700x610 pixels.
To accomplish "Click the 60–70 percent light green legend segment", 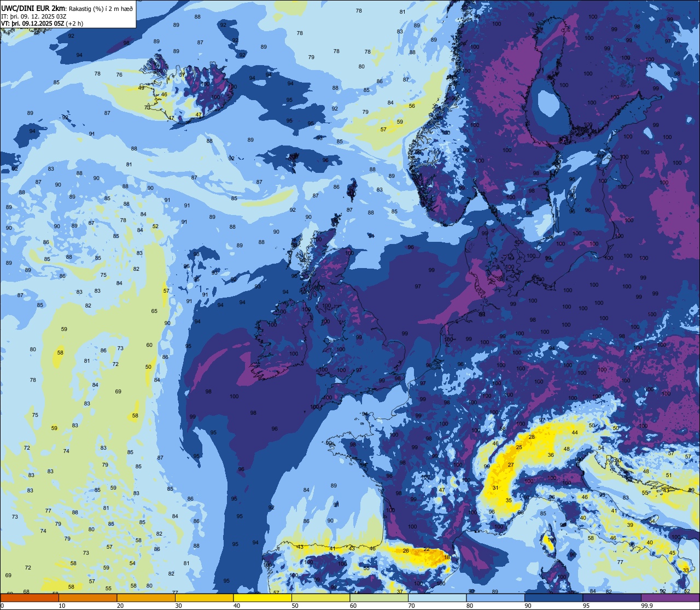I will (x=379, y=597).
